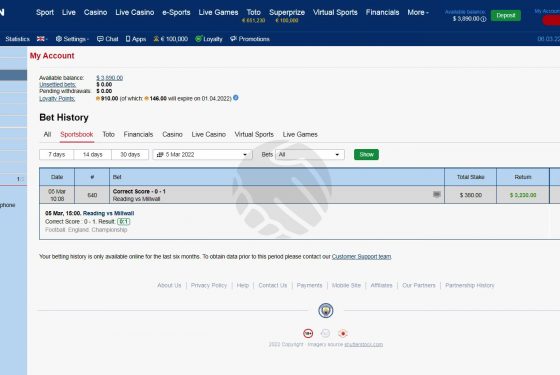Open Customer Support team link
The width and height of the screenshot is (560, 375).
361,257
